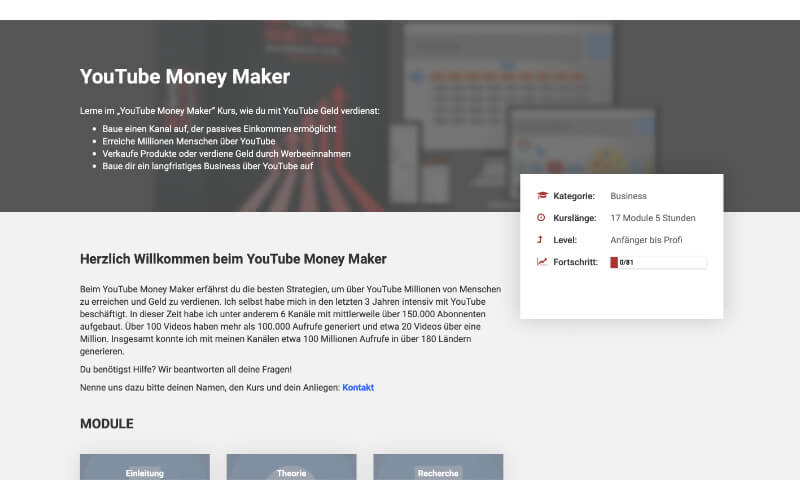Open the Recherche module card
This screenshot has width=800, height=500.
pos(438,467)
